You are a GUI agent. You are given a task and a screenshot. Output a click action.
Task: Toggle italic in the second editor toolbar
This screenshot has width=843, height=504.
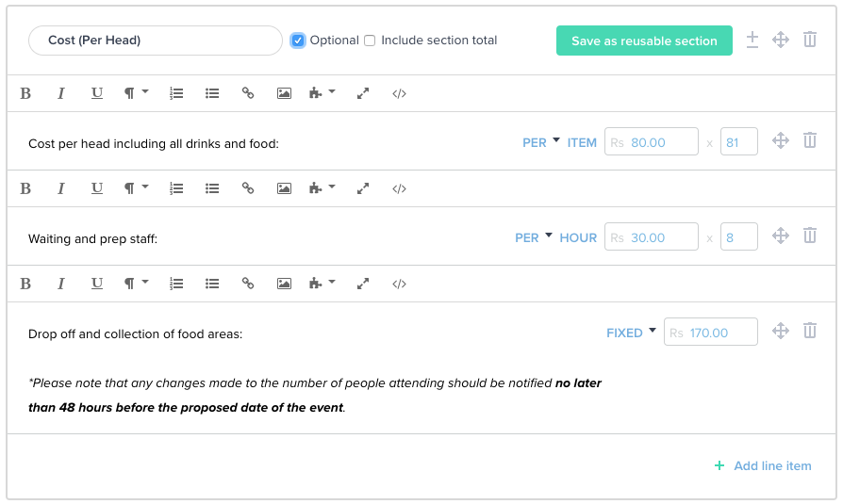(x=61, y=188)
